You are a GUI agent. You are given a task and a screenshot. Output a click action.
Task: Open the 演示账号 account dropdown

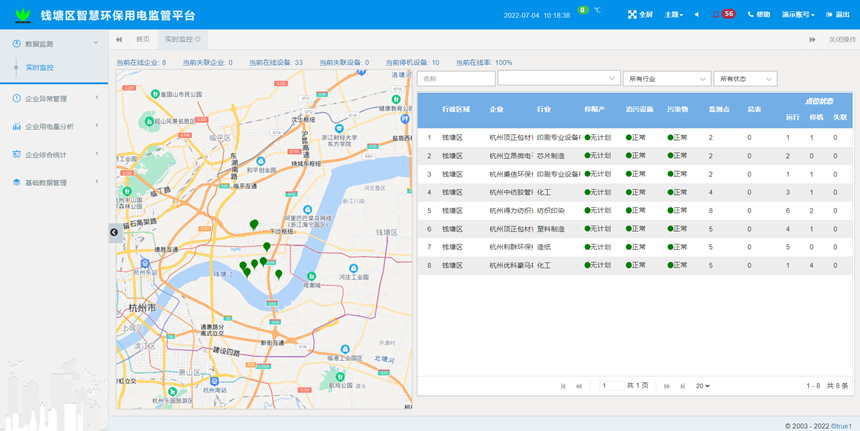pyautogui.click(x=798, y=15)
